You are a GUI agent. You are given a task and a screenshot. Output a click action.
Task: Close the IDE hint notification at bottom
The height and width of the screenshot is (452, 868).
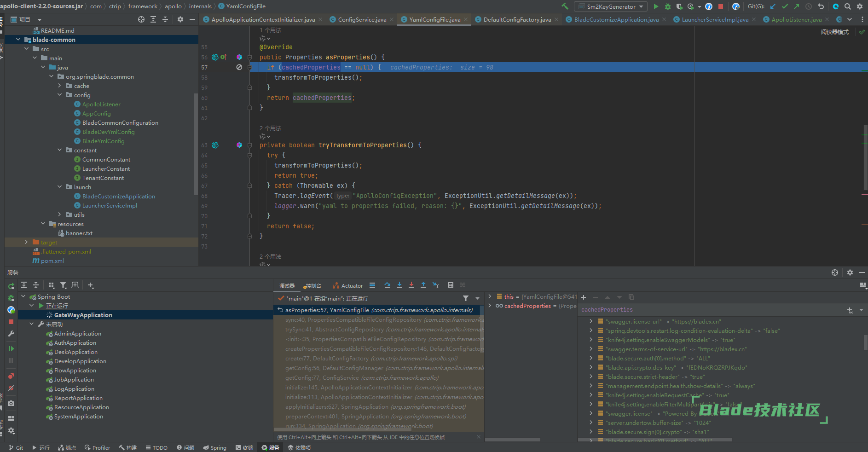point(478,437)
